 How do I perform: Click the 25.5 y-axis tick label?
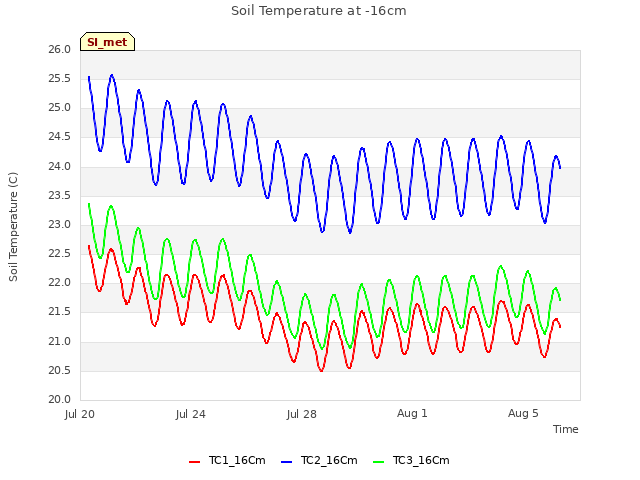60,78
